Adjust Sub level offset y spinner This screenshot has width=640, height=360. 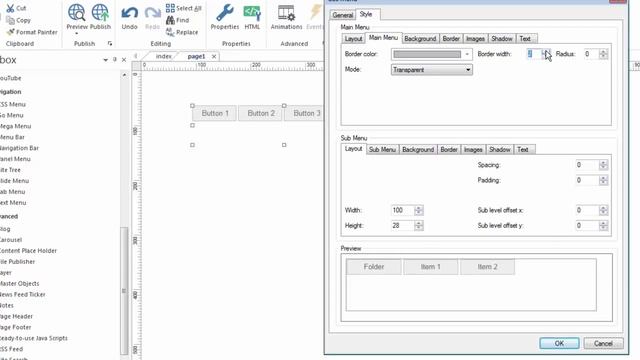pyautogui.click(x=603, y=225)
